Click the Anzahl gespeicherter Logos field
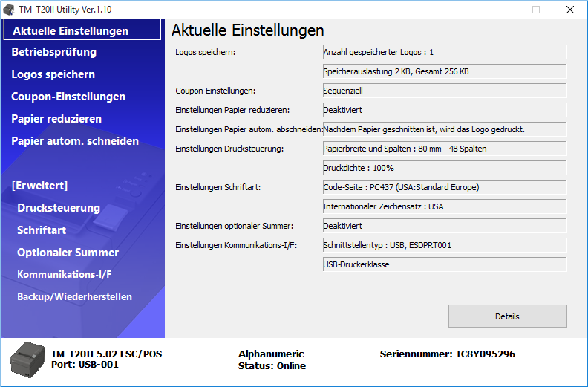Image resolution: width=588 pixels, height=387 pixels. (x=444, y=52)
